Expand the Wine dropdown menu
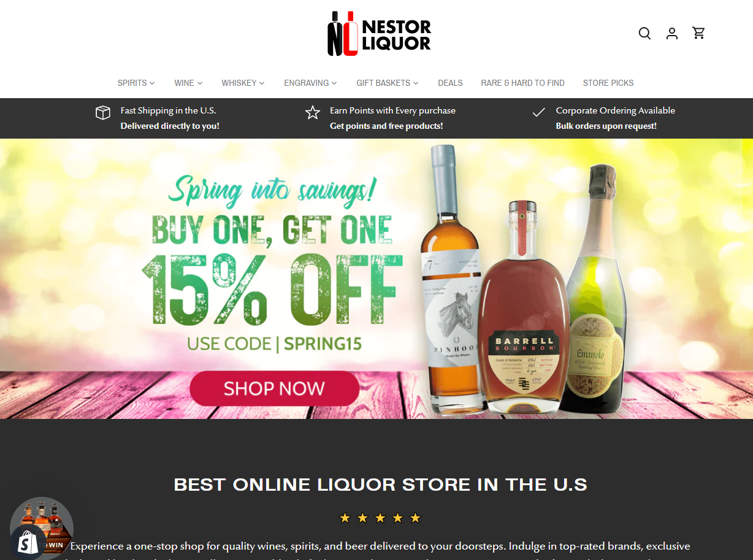Screen dimensions: 753x560 pyautogui.click(x=188, y=83)
